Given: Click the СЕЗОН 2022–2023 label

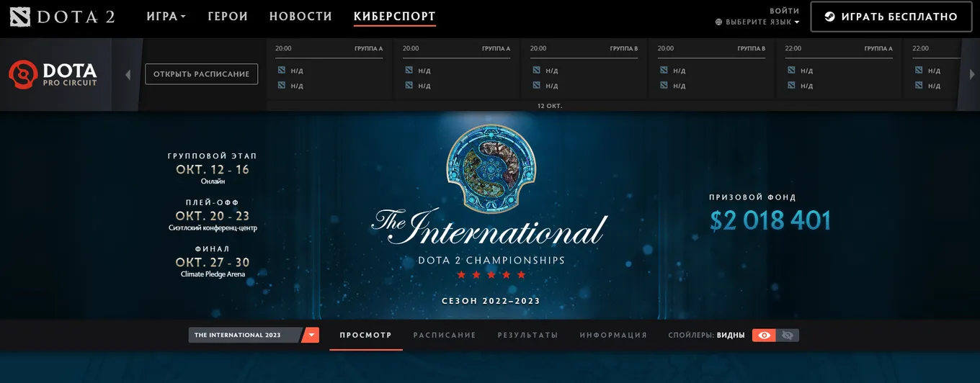Looking at the screenshot, I should pyautogui.click(x=491, y=301).
